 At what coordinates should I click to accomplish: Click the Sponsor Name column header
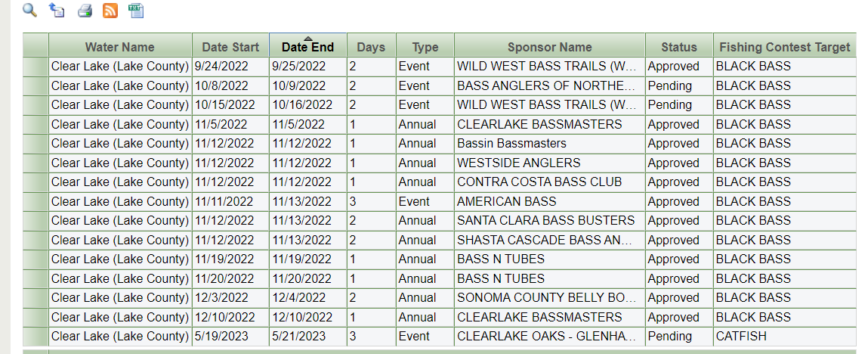click(x=549, y=47)
